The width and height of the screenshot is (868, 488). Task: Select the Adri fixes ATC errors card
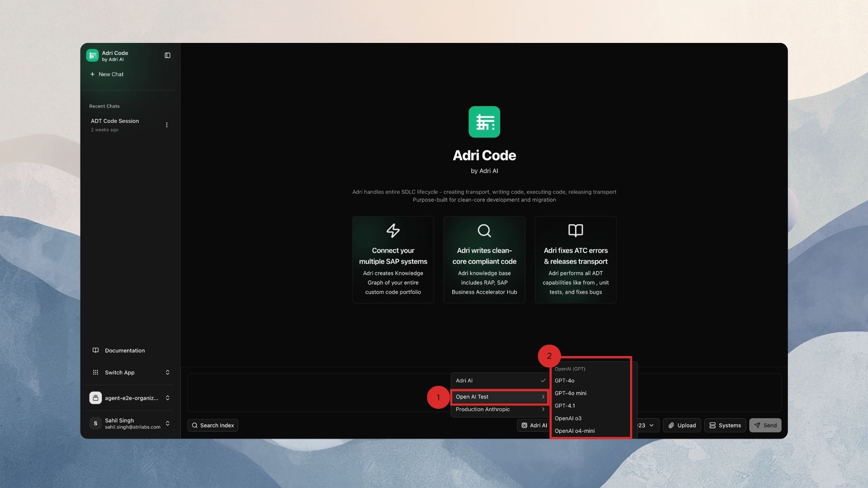(576, 260)
